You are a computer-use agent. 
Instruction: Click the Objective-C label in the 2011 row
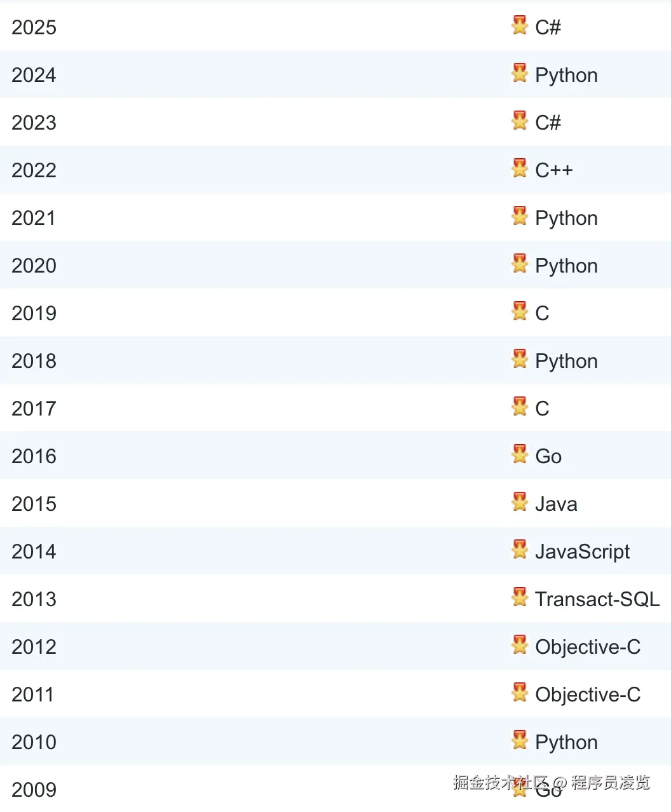click(588, 694)
